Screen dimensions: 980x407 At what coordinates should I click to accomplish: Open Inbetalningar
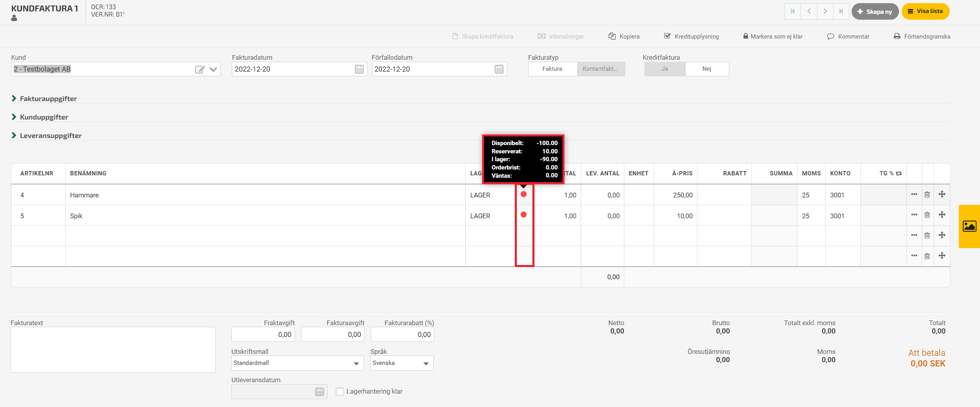561,36
